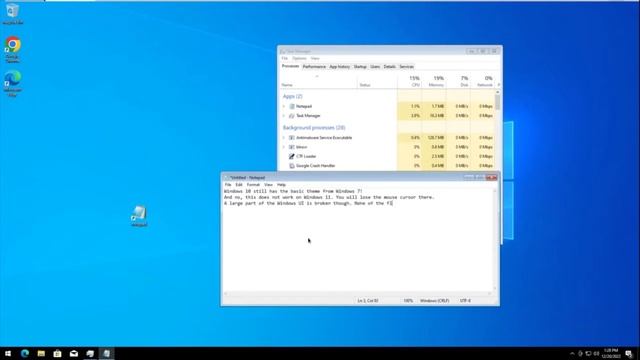The width and height of the screenshot is (640, 360).
Task: Select the CTF Loader process row
Action: click(388, 156)
